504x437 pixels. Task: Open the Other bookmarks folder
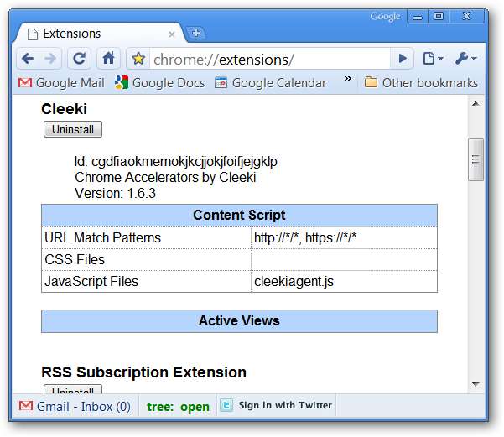(x=421, y=83)
